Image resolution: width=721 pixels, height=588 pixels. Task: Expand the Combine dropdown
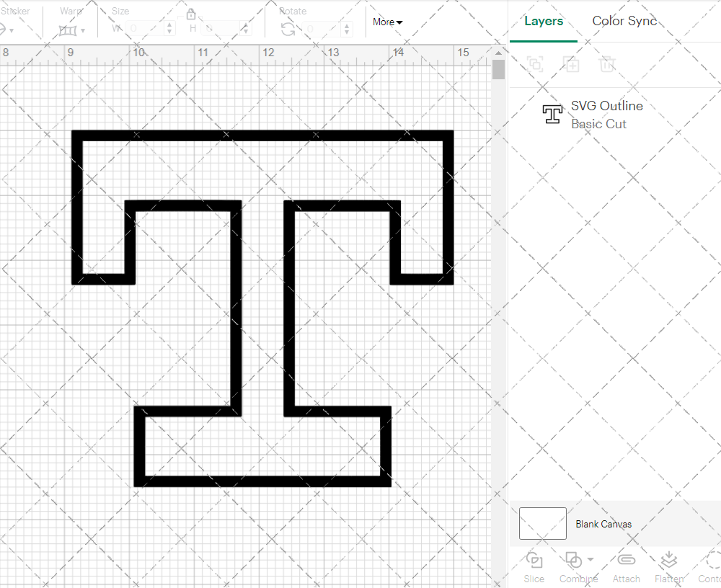(590, 560)
